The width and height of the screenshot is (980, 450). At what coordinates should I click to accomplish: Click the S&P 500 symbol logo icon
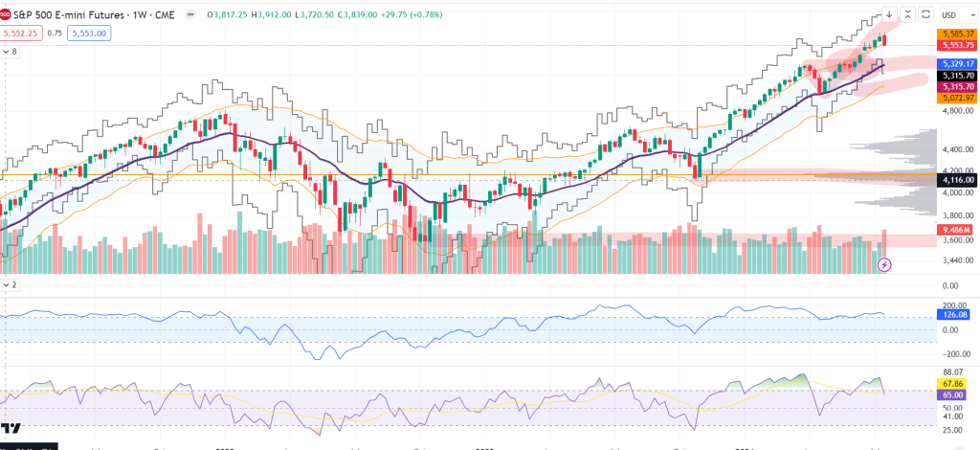(x=7, y=15)
